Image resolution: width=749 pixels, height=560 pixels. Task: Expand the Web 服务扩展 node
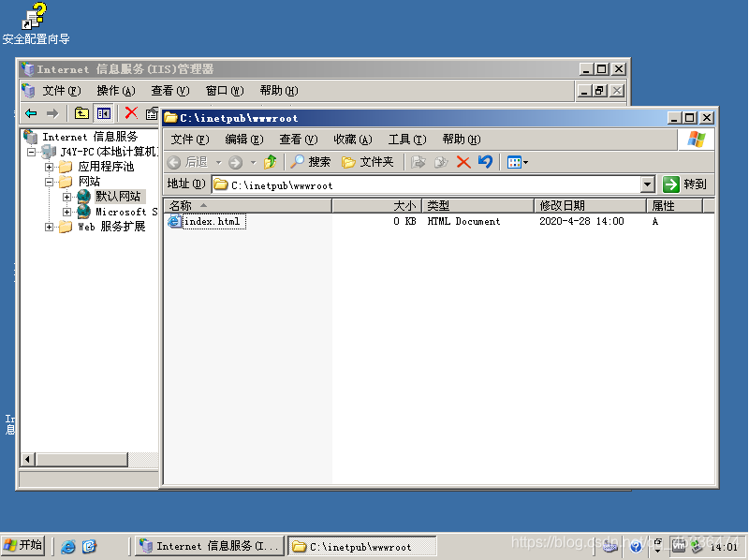coord(49,227)
